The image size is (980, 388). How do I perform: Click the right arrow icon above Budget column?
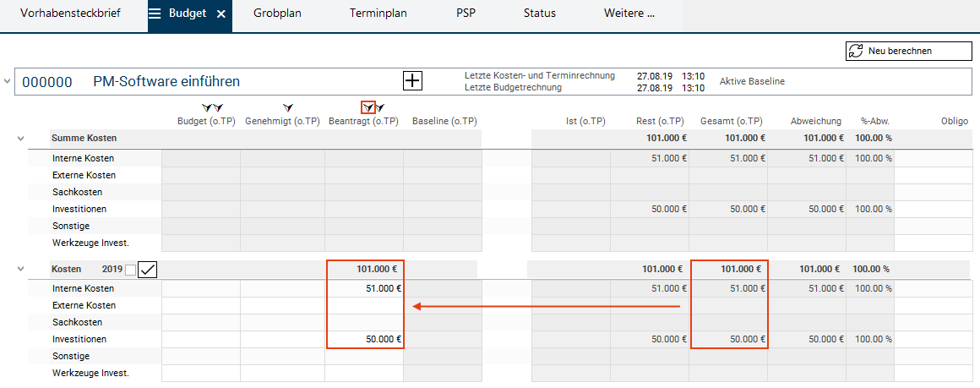(217, 108)
